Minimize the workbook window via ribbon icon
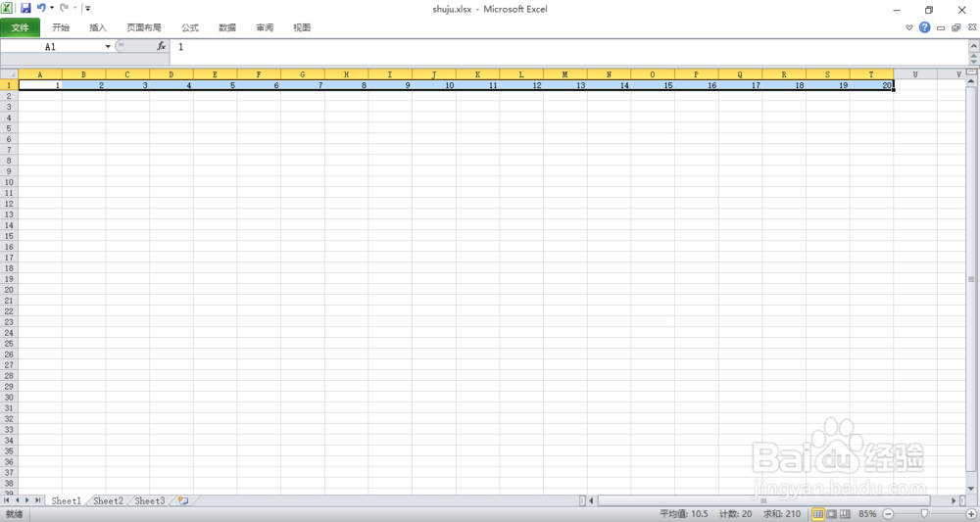This screenshot has height=522, width=980. pos(941,28)
